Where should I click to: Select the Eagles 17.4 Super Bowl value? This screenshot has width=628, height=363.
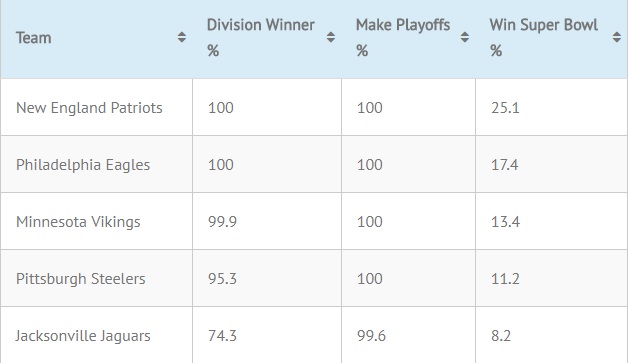pos(505,165)
